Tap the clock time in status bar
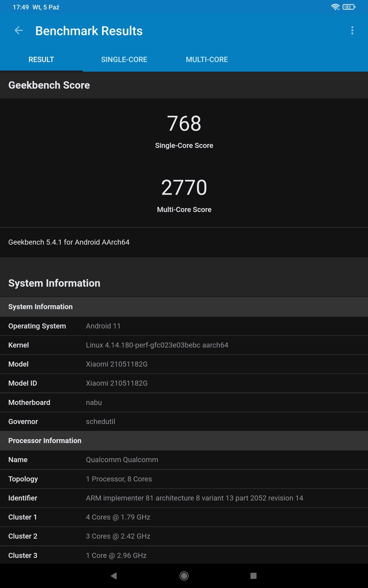 coord(20,7)
